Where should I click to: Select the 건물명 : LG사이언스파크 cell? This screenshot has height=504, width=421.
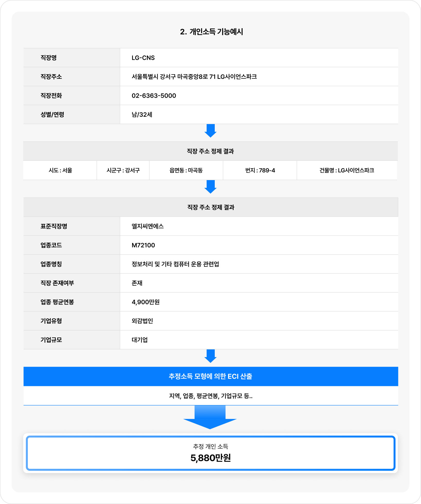tap(347, 170)
